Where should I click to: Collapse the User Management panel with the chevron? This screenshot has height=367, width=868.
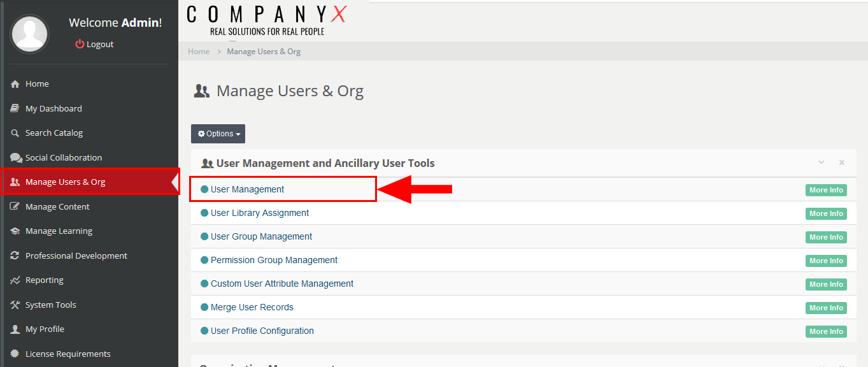821,162
